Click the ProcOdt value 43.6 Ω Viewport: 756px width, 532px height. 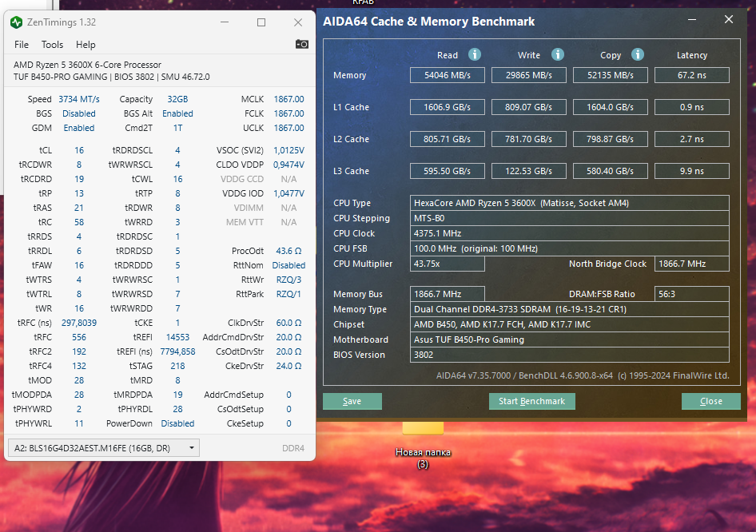[x=288, y=251]
